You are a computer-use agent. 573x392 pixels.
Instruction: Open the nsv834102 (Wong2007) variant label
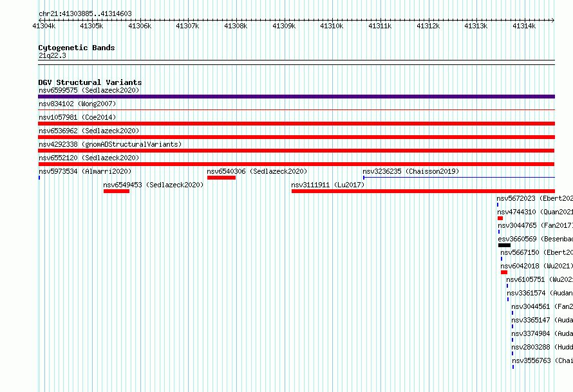pos(77,104)
